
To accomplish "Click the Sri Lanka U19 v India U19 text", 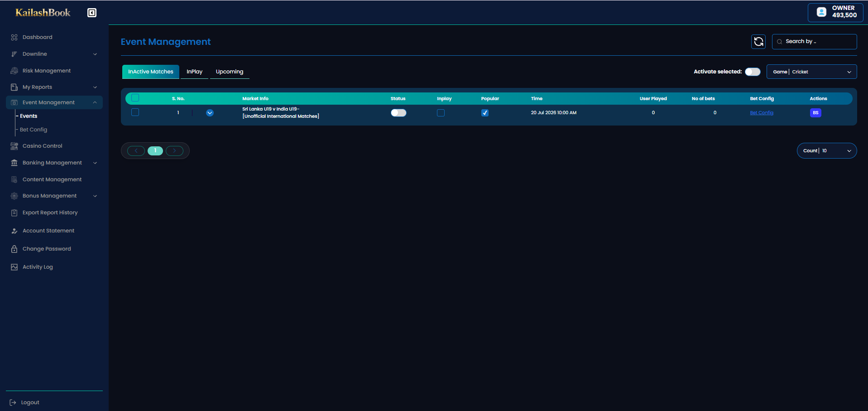I will 271,109.
